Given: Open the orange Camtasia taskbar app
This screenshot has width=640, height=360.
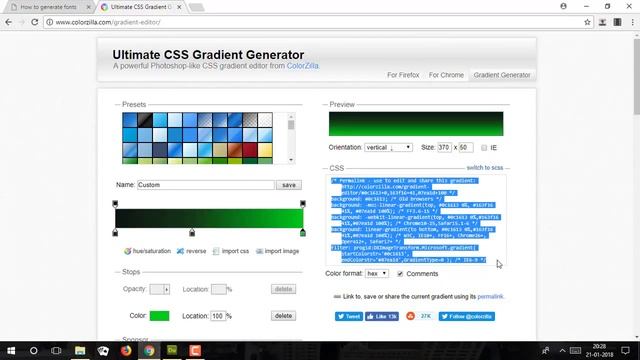Looking at the screenshot, I should tap(195, 351).
